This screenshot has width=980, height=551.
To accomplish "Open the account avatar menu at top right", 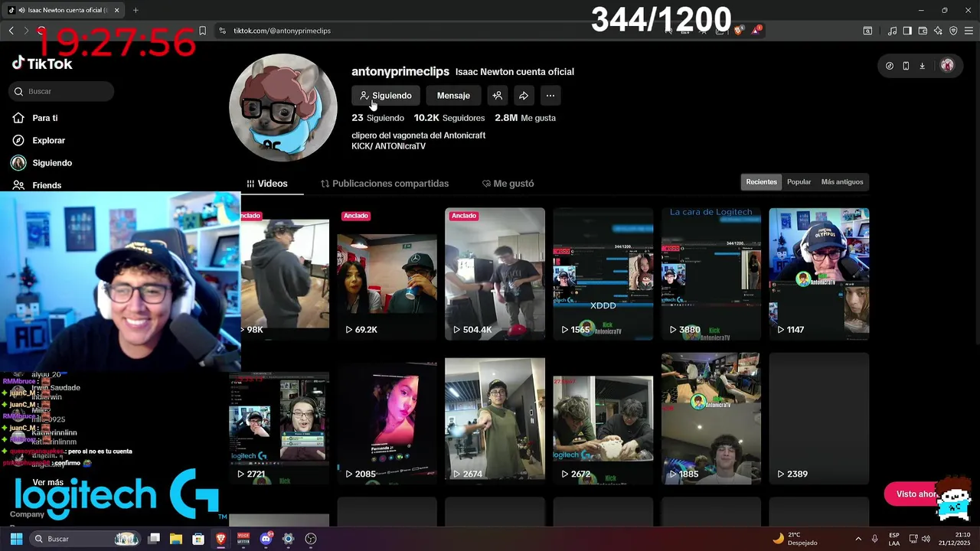I will (x=947, y=66).
